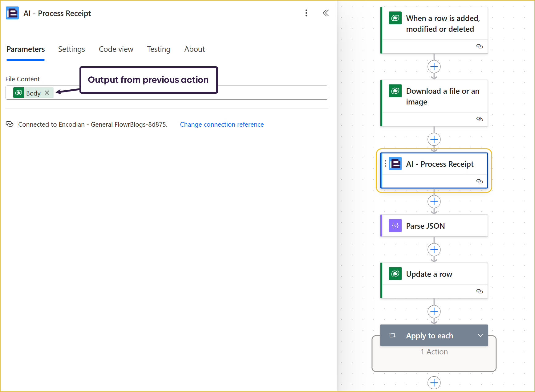This screenshot has width=535, height=392.
Task: Click the connection link icon beside Connected to Encodian
Action: [x=10, y=124]
